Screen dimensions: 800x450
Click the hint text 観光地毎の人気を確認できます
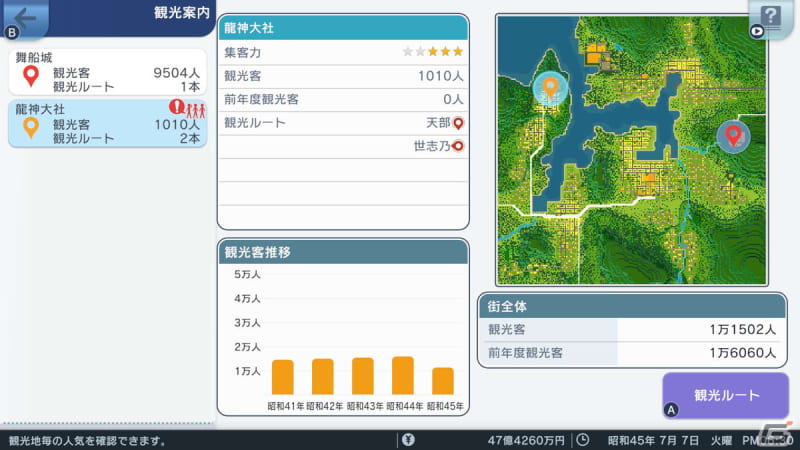87,440
